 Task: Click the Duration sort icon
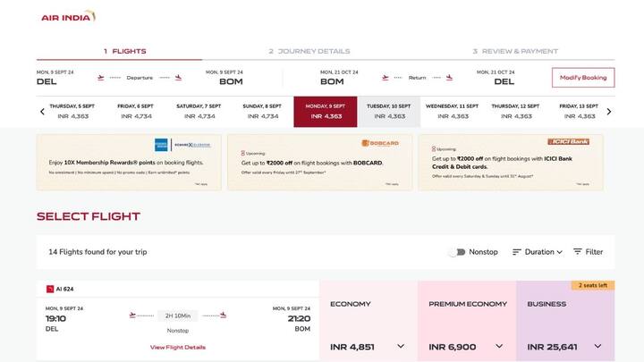pyautogui.click(x=517, y=252)
